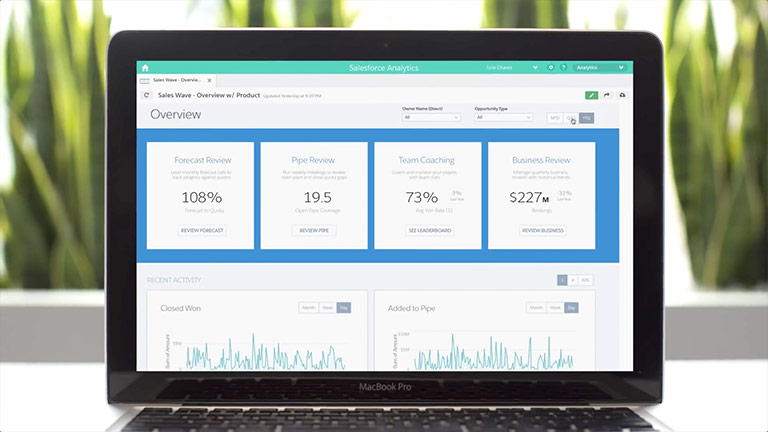Image resolution: width=768 pixels, height=432 pixels.
Task: Switch to the Sales Wave - Overview tab
Action: 177,80
